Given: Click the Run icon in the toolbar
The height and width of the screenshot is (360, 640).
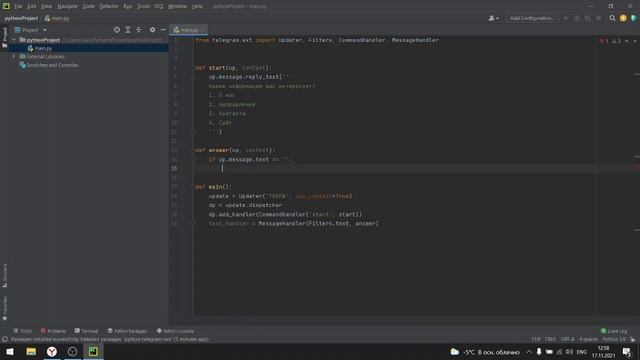Looking at the screenshot, I should tap(566, 18).
